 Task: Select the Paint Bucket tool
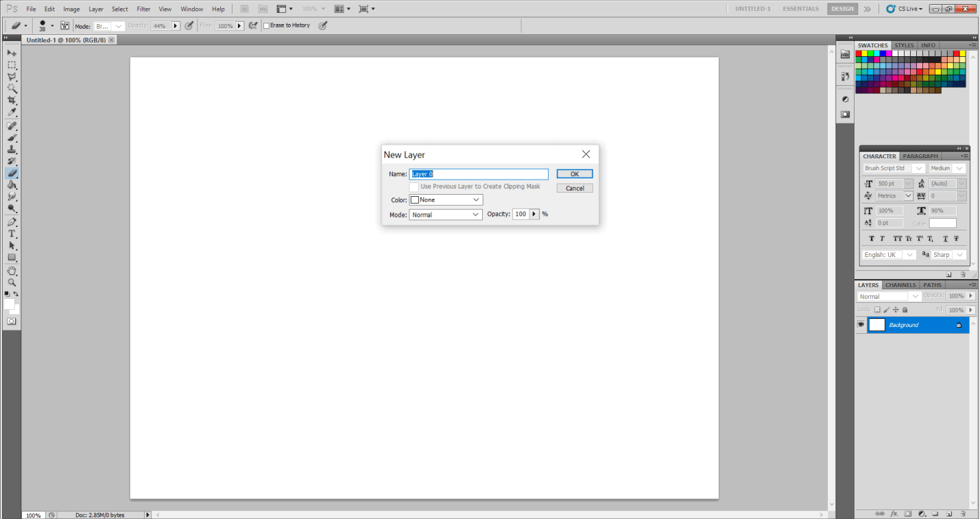(x=12, y=185)
